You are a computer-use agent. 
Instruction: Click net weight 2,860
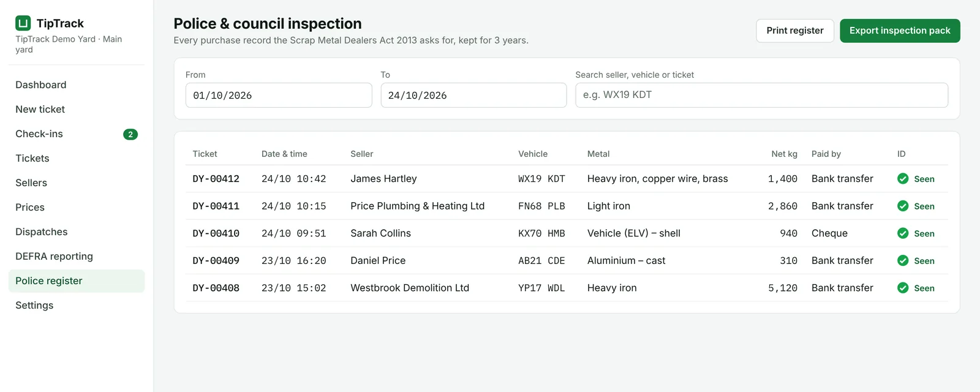(783, 206)
